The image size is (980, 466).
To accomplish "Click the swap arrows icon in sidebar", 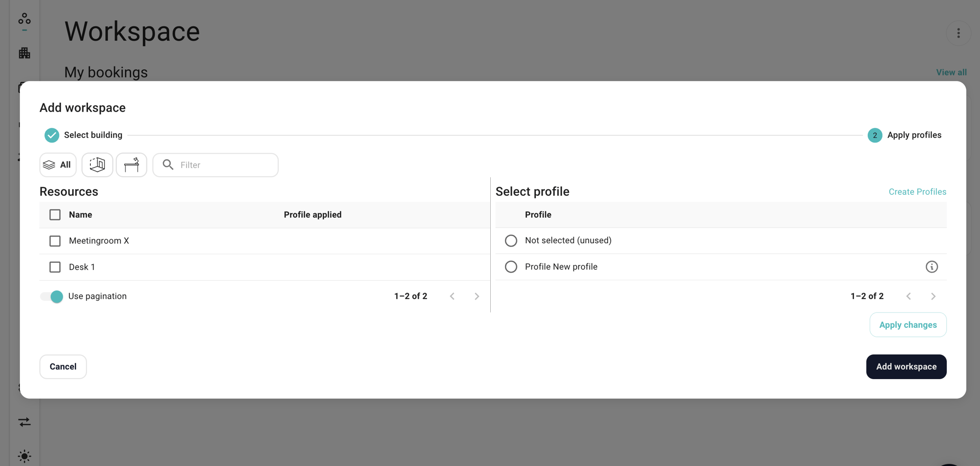I will click(x=25, y=422).
